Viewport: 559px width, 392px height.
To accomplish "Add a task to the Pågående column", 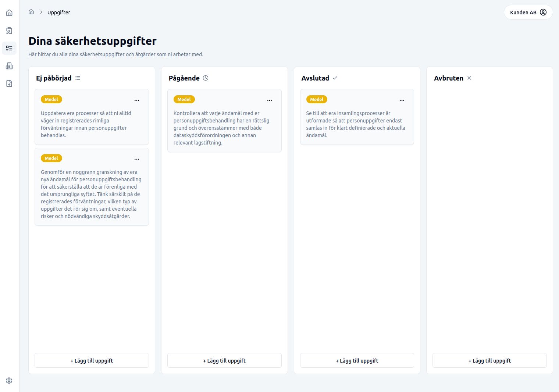I will click(x=224, y=361).
